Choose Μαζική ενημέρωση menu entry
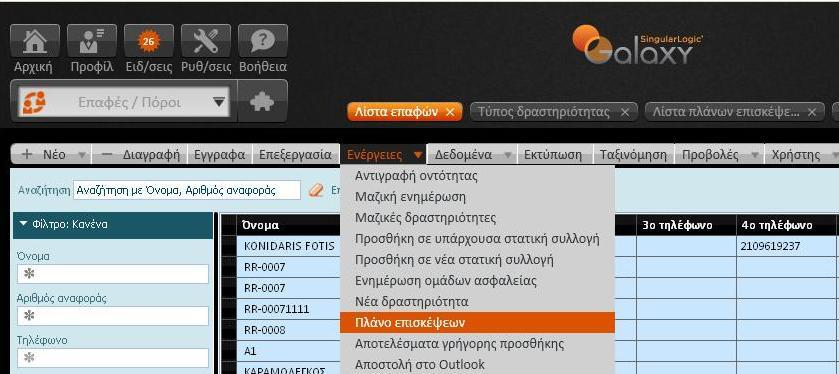Viewport: 839px width, 374px height. 477,196
